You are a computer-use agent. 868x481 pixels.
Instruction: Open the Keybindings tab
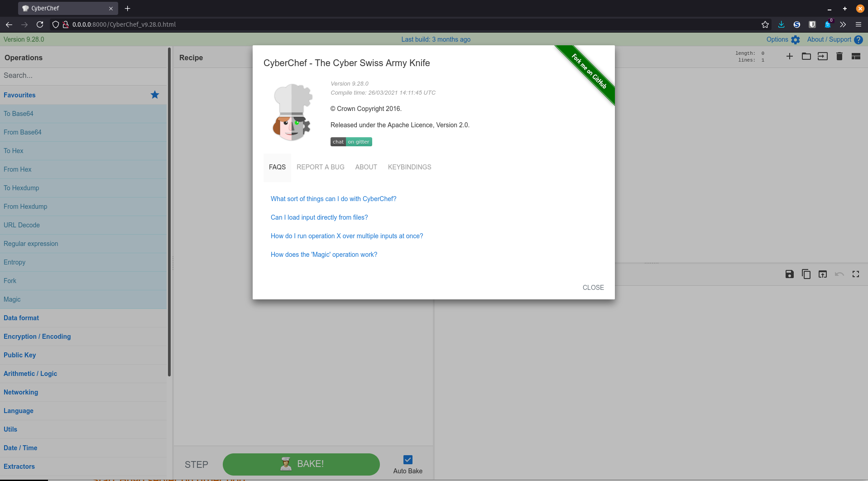pyautogui.click(x=409, y=167)
